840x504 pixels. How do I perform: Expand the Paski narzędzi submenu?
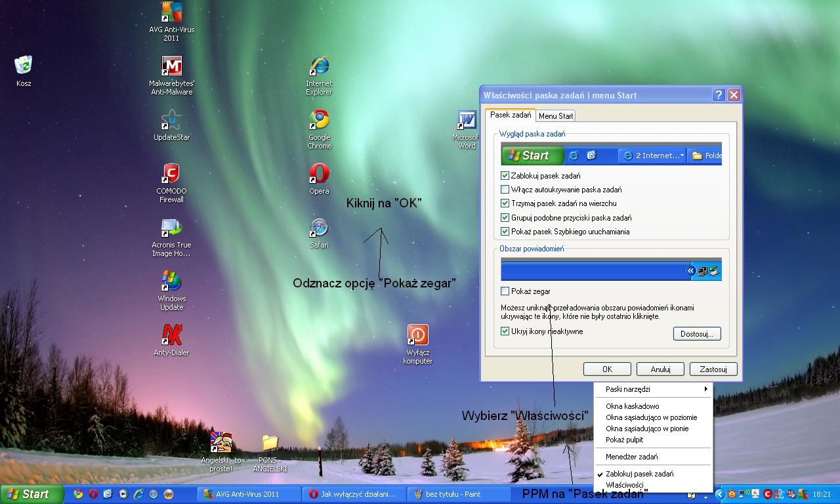653,389
